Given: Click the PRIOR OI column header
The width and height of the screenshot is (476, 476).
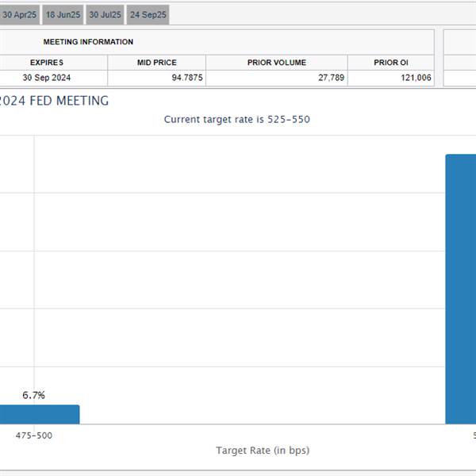Looking at the screenshot, I should pyautogui.click(x=391, y=63).
